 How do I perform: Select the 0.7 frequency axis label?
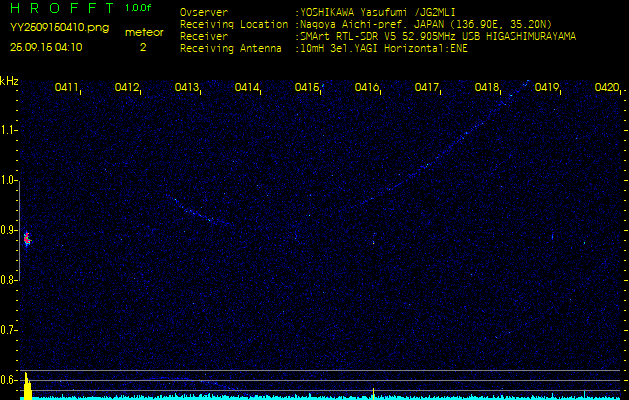[9, 329]
